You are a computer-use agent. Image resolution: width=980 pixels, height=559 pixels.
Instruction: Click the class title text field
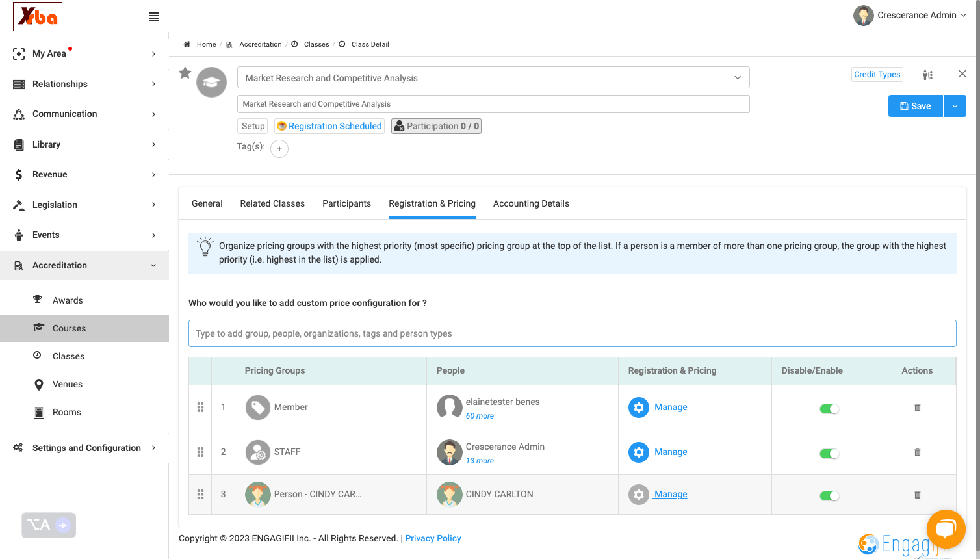tap(493, 104)
